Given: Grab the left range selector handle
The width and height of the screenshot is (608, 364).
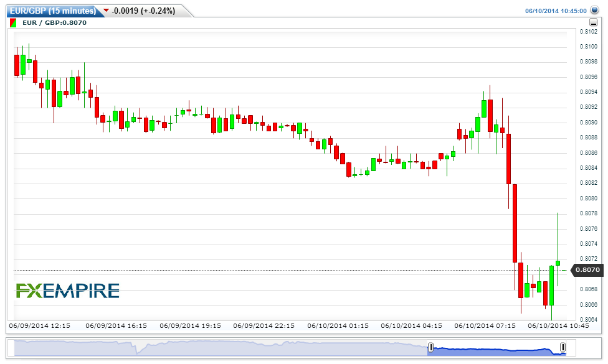Looking at the screenshot, I should tap(430, 347).
